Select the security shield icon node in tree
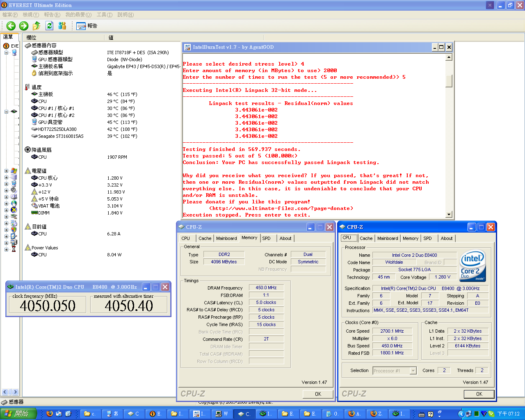This screenshot has width=525, height=420. click(x=14, y=230)
